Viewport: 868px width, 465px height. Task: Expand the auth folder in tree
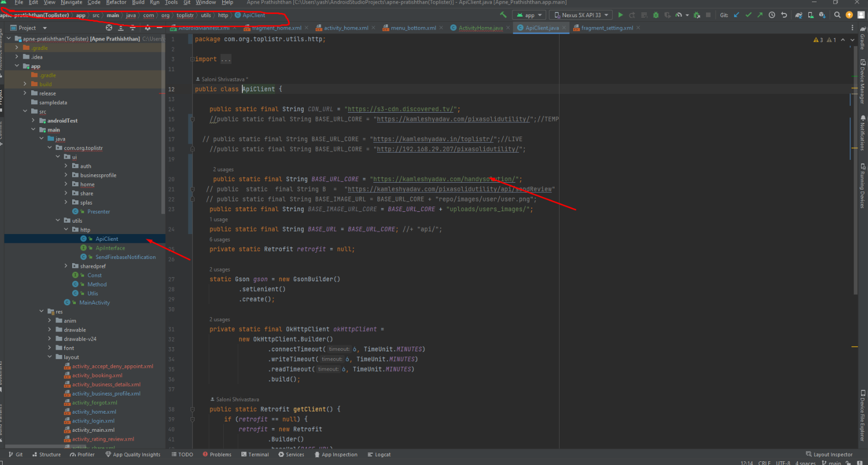[66, 166]
